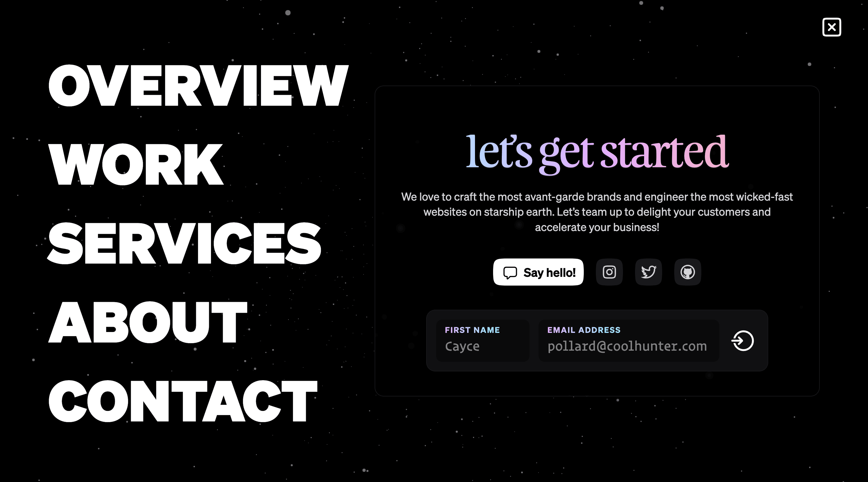Screen dimensions: 868x482
Task: Click the Say hello chat icon
Action: point(509,272)
